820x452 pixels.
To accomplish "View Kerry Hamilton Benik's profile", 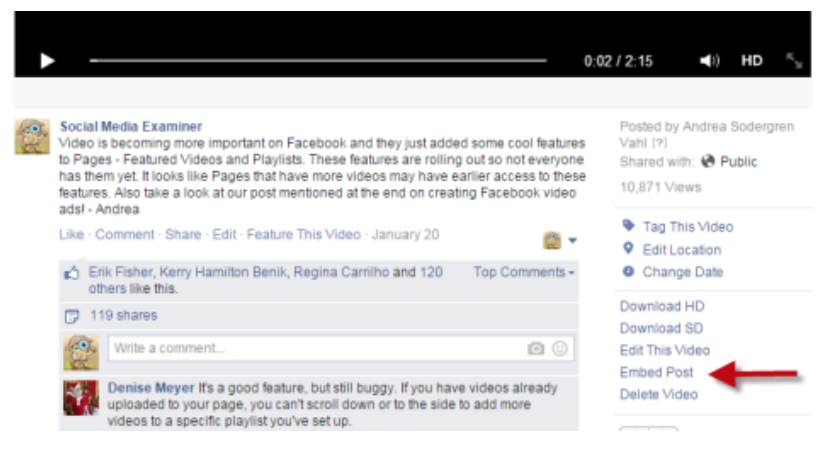I will click(x=223, y=272).
